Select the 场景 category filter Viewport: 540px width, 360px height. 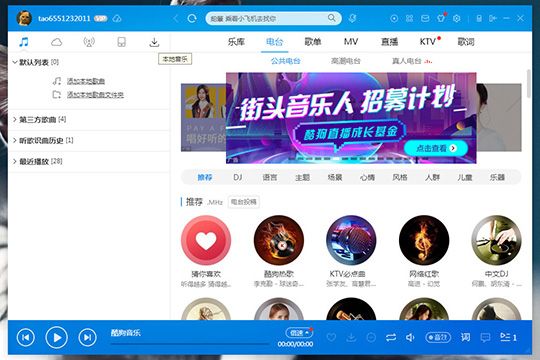[x=335, y=177]
